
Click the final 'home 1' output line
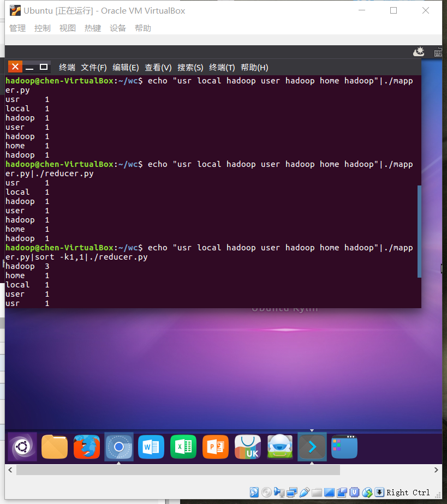click(x=27, y=275)
